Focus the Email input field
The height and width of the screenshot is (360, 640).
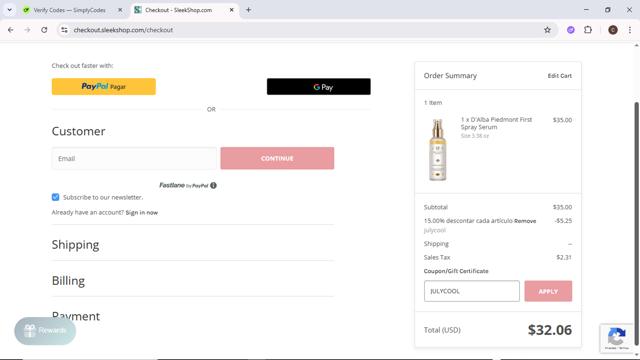134,158
